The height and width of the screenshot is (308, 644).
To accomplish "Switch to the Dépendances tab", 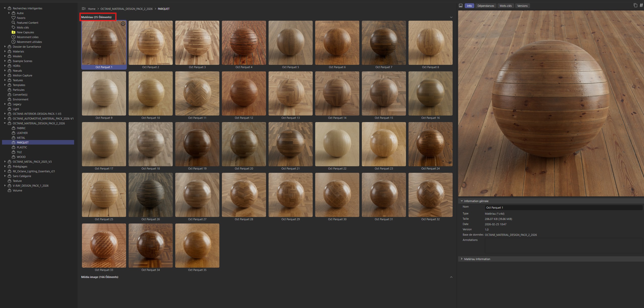I will [x=486, y=6].
